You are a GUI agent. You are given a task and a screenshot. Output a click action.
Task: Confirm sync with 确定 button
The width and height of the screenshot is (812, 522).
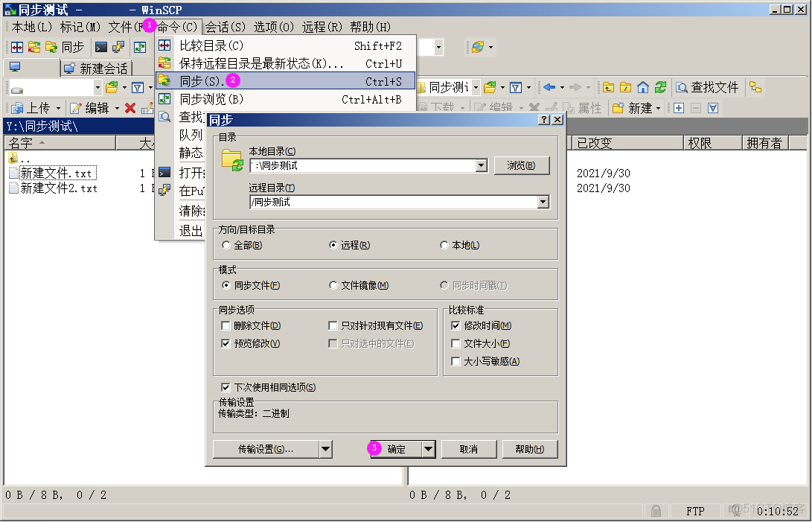(396, 449)
